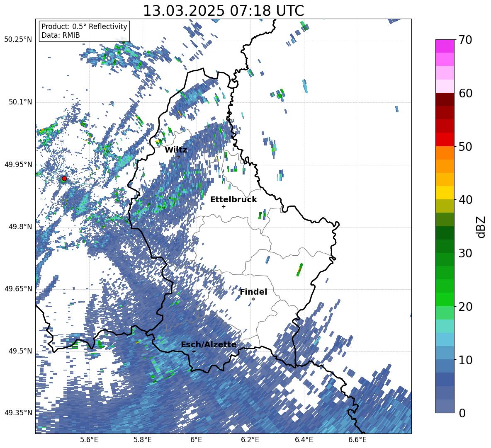Click the yellow colorbar segment at 40
Viewport: 491px width, 448px height.
pos(445,193)
